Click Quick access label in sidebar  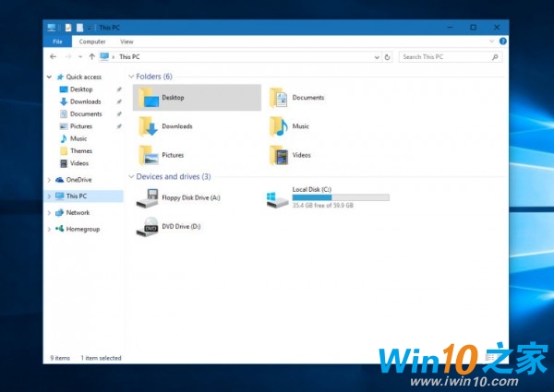[84, 77]
